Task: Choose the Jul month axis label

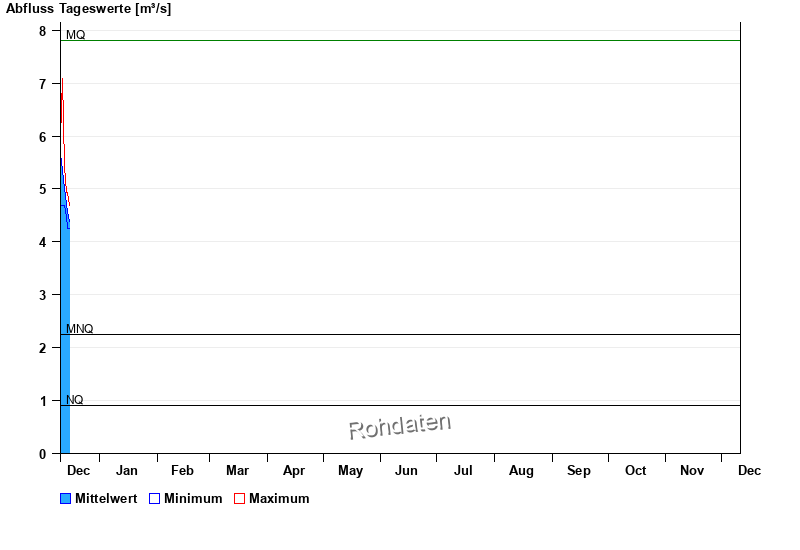Action: (x=463, y=471)
